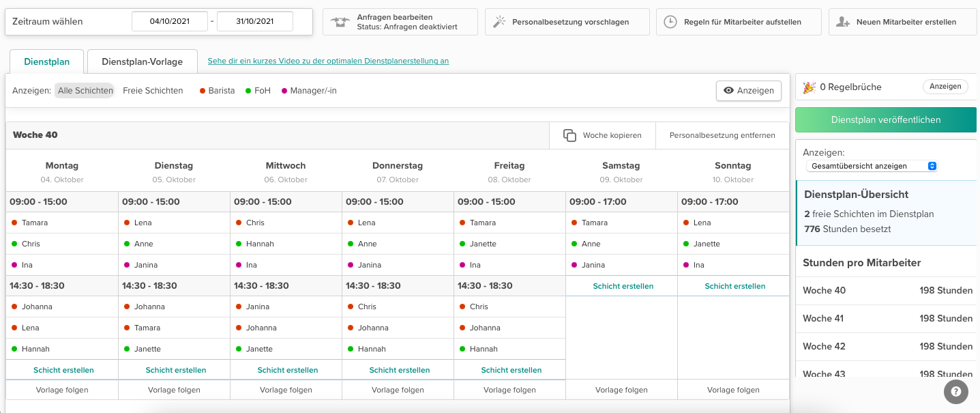Viewport: 980px width, 413px height.
Task: Click the eye icon in the Anzeigen button
Action: click(728, 90)
